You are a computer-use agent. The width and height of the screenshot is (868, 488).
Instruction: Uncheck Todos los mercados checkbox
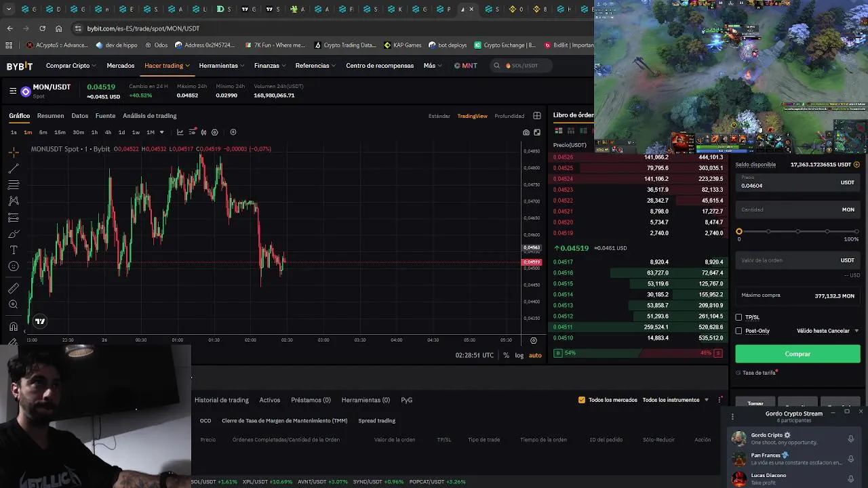coord(582,400)
